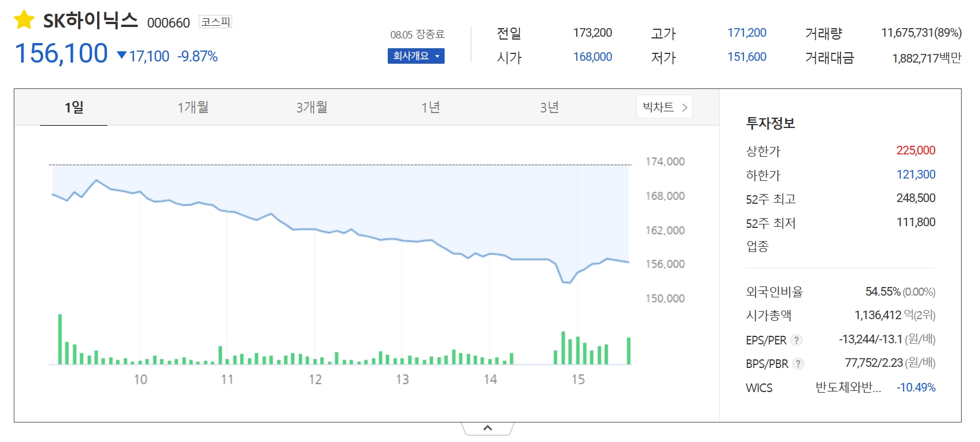Click the 하한가 value 121,300
Screen dimensions: 980x442
click(916, 175)
